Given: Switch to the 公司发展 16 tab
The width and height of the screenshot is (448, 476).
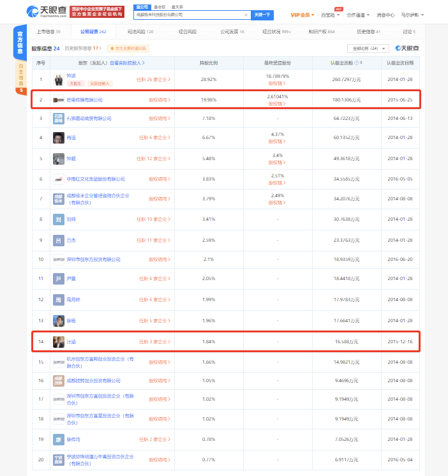Looking at the screenshot, I should [232, 31].
